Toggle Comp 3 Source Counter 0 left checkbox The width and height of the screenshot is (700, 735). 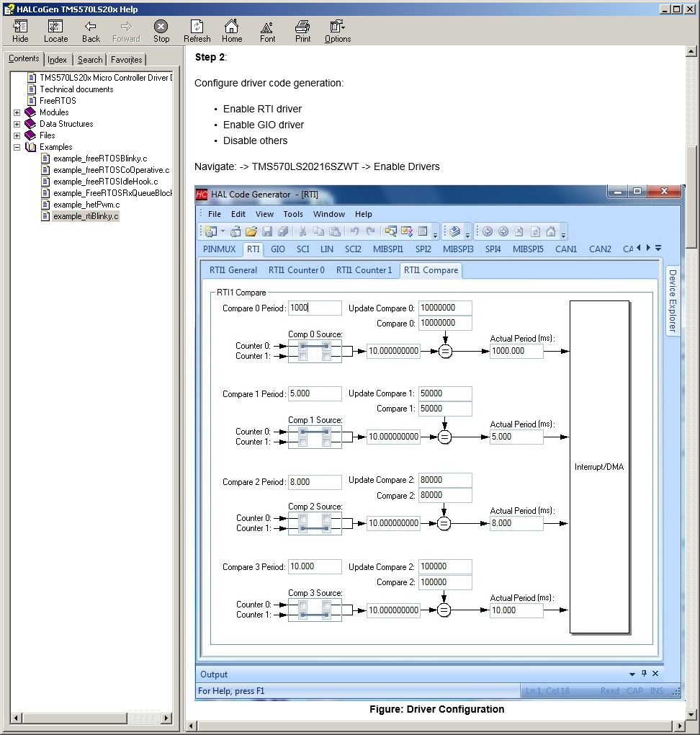(x=303, y=605)
